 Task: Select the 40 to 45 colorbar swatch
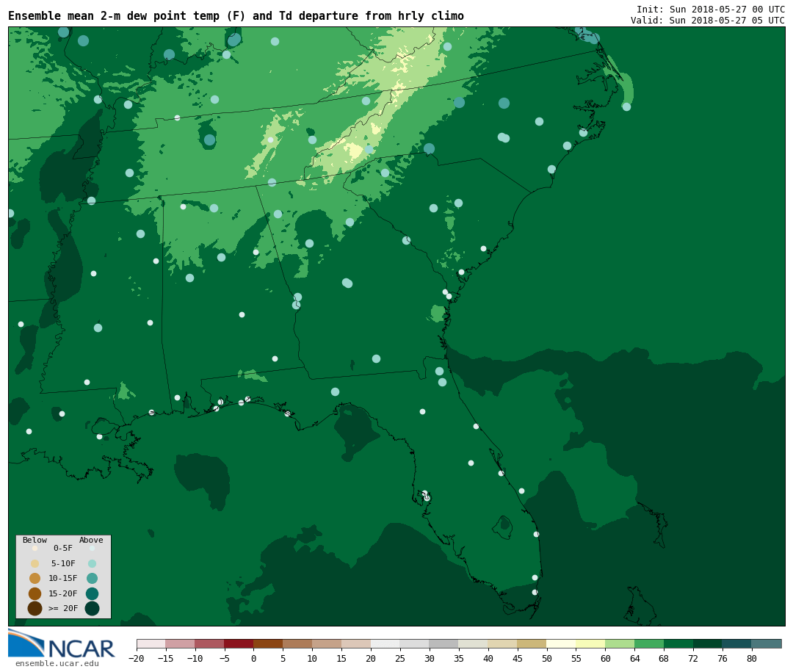503,643
